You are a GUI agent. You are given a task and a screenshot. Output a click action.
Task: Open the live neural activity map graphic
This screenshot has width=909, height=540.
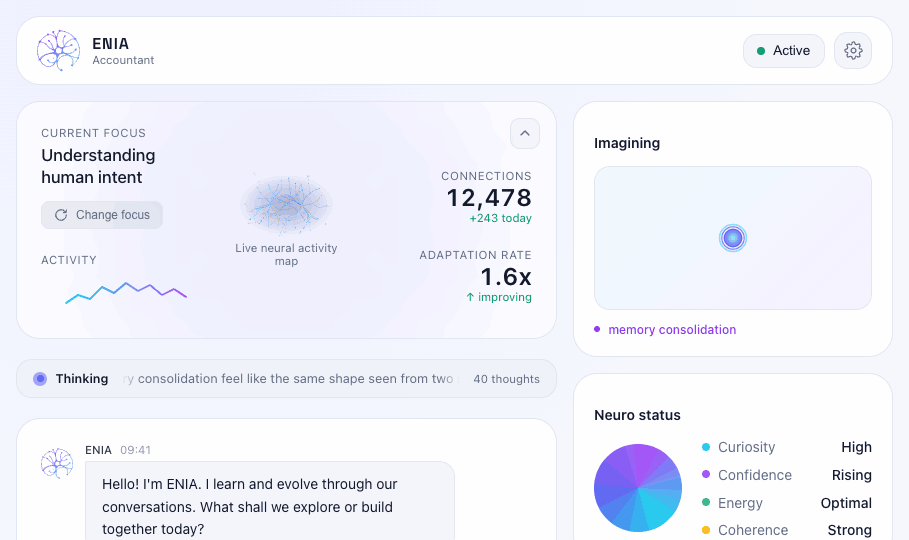(286, 205)
